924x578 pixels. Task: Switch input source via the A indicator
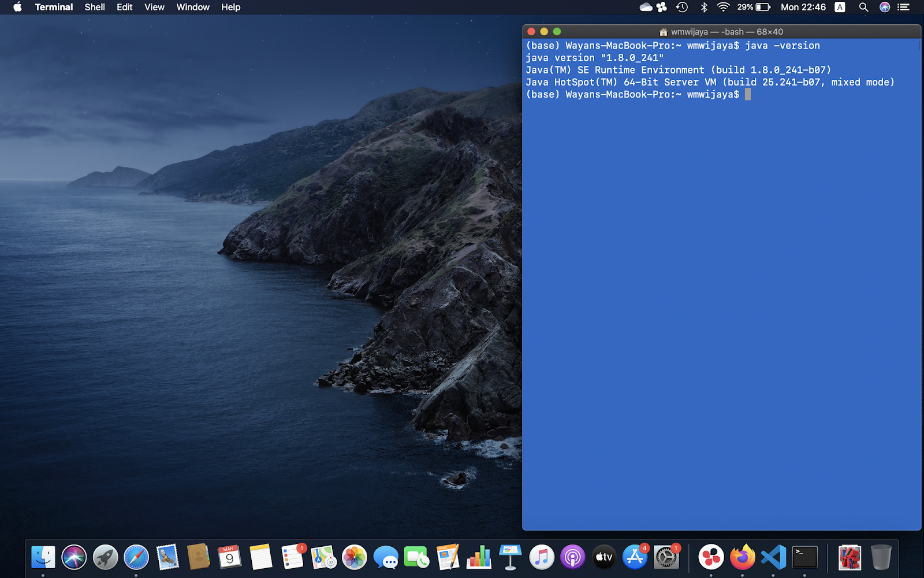tap(840, 7)
